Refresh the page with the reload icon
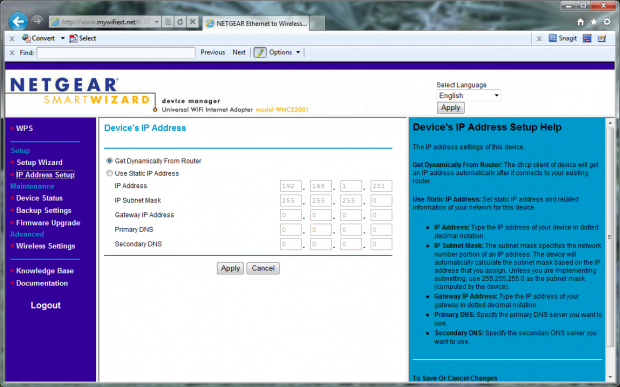Viewport: 620px width, 387px height. pos(180,22)
